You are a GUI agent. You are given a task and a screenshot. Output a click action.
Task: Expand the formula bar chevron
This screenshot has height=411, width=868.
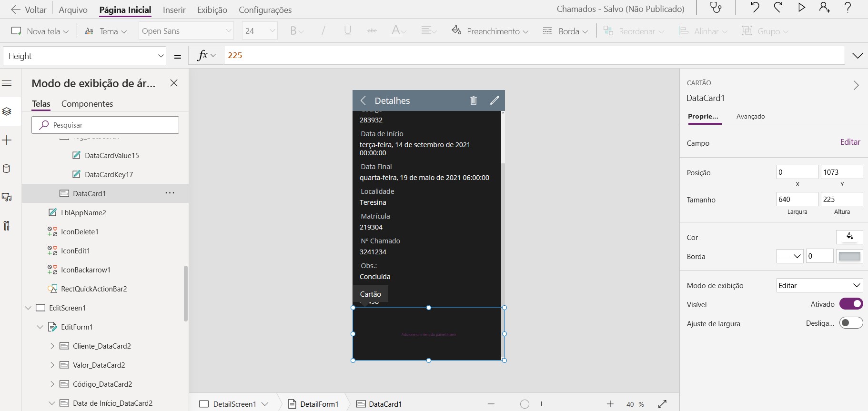(x=858, y=56)
